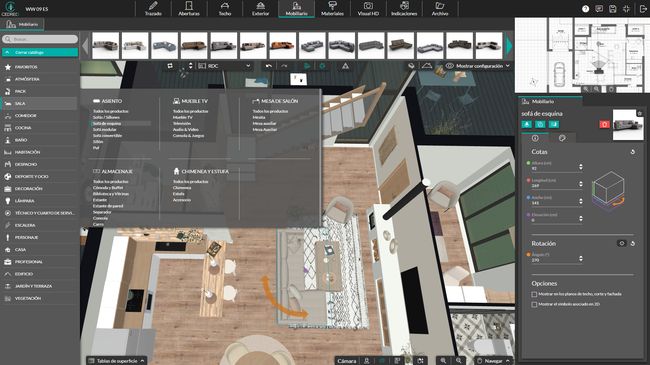Select the JARDÍN Y TERRAZA category
This screenshot has height=365, width=650.
click(x=39, y=286)
